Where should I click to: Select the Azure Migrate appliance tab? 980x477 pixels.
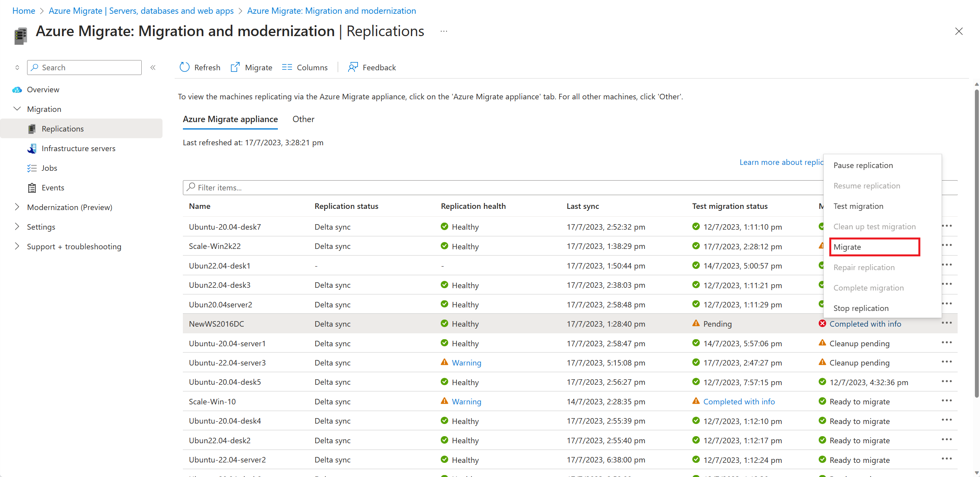point(230,119)
